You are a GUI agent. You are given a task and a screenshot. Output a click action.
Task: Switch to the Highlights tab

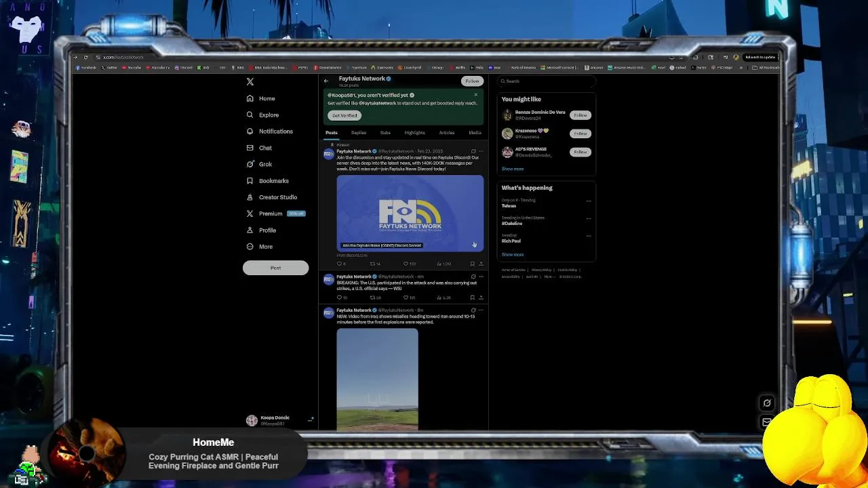(x=414, y=133)
